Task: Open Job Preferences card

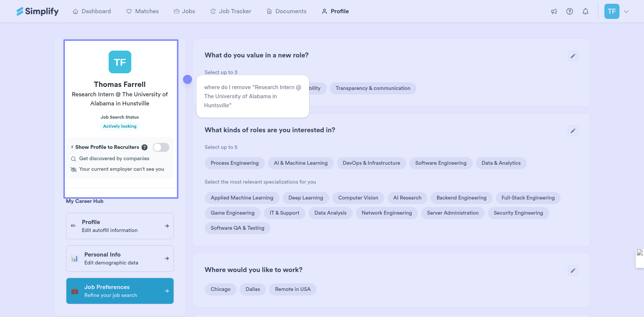Action: coord(120,291)
